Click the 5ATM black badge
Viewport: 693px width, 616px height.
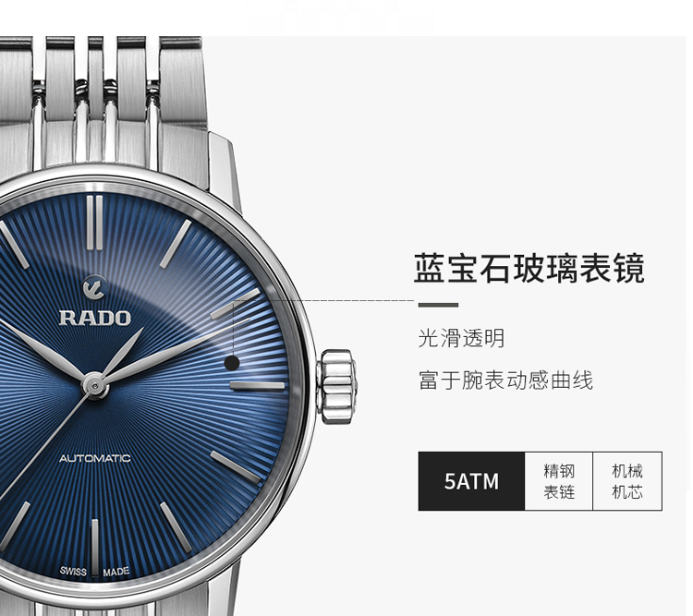pos(471,481)
